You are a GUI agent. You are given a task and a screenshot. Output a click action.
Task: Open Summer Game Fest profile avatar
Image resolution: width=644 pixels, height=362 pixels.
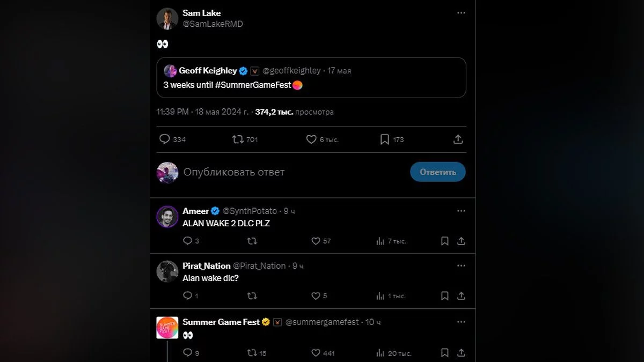[x=167, y=327]
